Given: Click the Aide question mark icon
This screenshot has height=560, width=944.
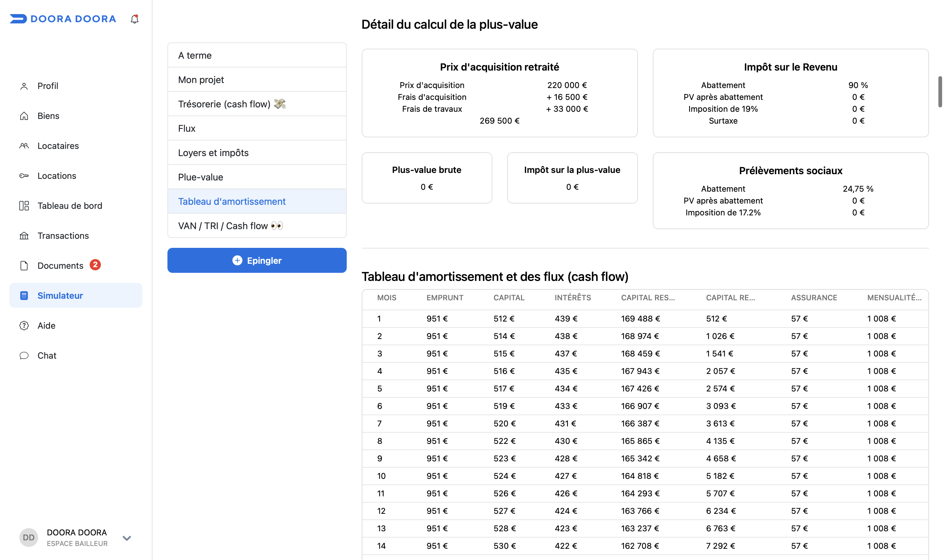Looking at the screenshot, I should [24, 326].
